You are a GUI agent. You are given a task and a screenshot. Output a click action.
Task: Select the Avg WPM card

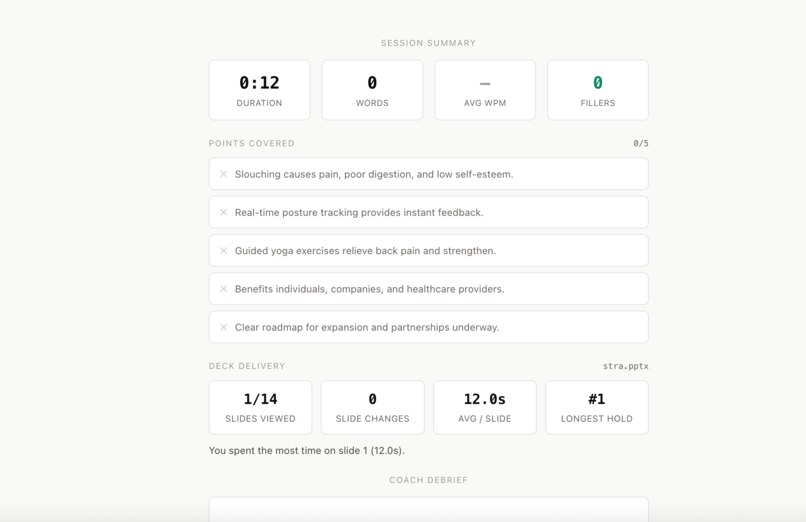[485, 90]
